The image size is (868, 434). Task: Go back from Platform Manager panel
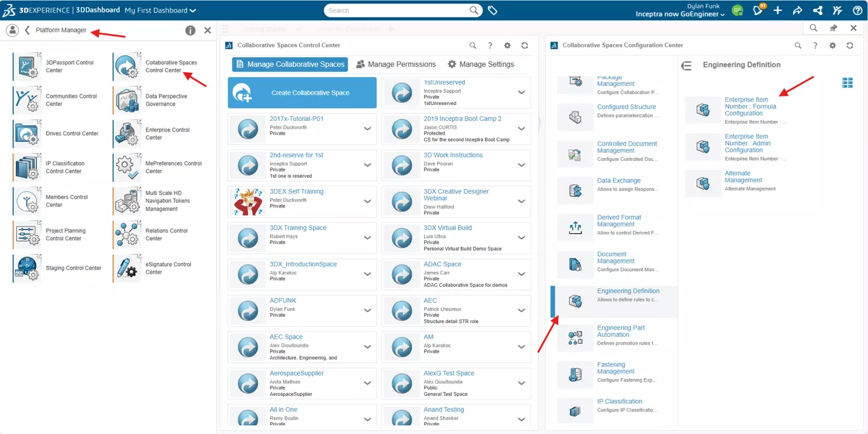click(x=27, y=30)
